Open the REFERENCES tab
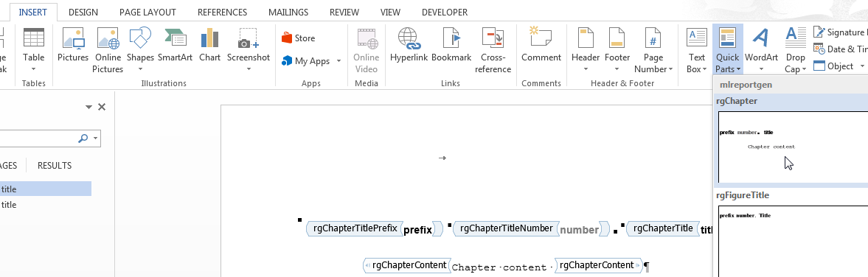This screenshot has width=868, height=277. (x=222, y=13)
